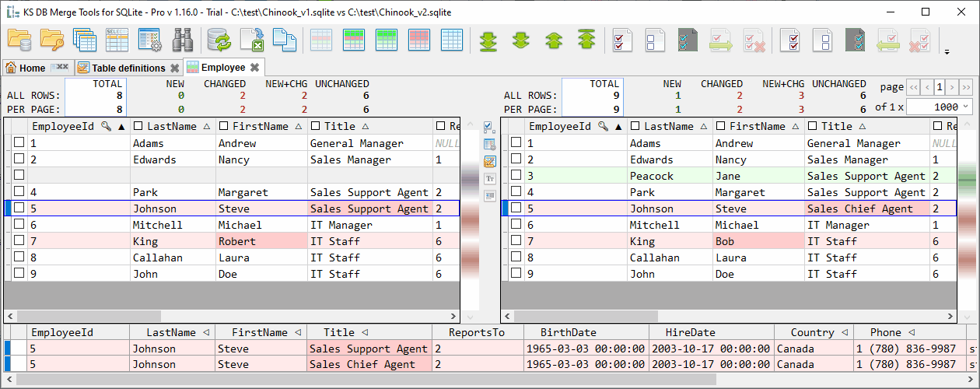Go to the last page button
Image resolution: width=980 pixels, height=389 pixels.
(966, 87)
